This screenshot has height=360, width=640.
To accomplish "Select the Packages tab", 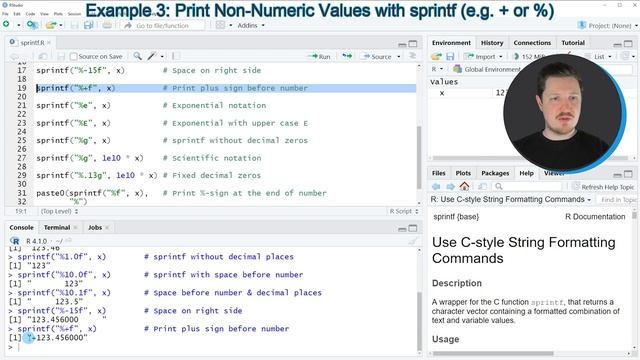I will click(x=495, y=173).
